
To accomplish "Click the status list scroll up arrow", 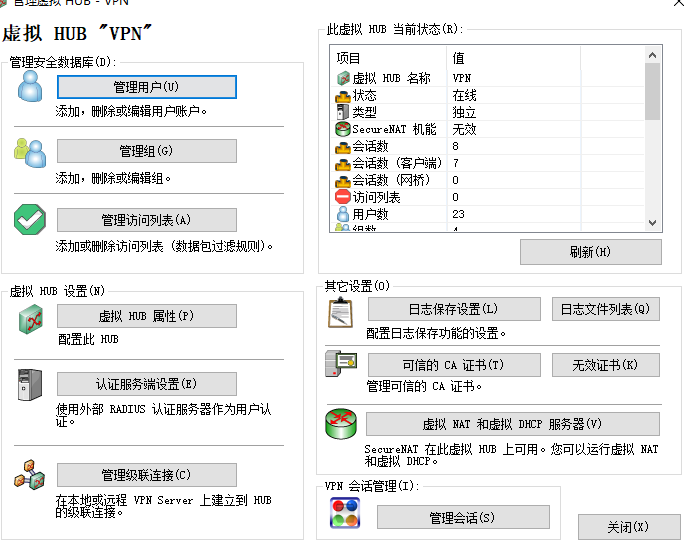I will click(653, 55).
